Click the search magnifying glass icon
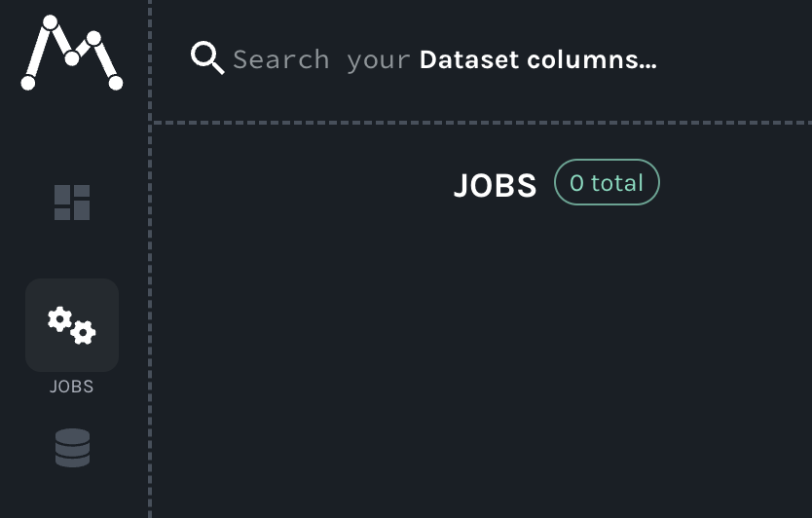This screenshot has height=518, width=812. pos(206,58)
